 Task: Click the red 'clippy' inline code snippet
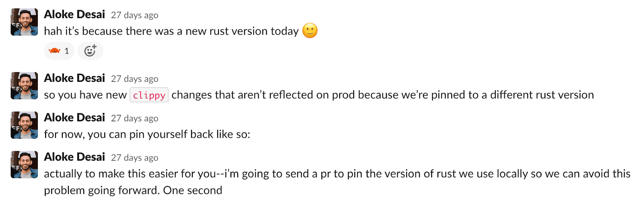[149, 95]
